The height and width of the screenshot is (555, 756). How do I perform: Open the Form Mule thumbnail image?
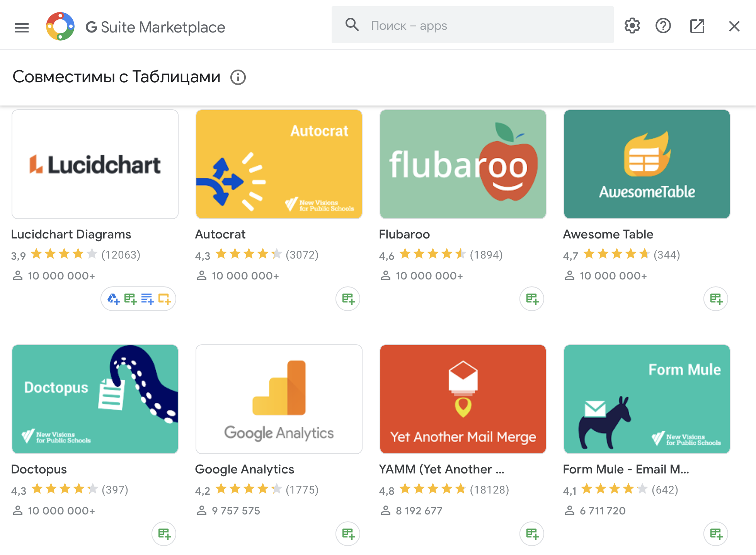coord(647,399)
